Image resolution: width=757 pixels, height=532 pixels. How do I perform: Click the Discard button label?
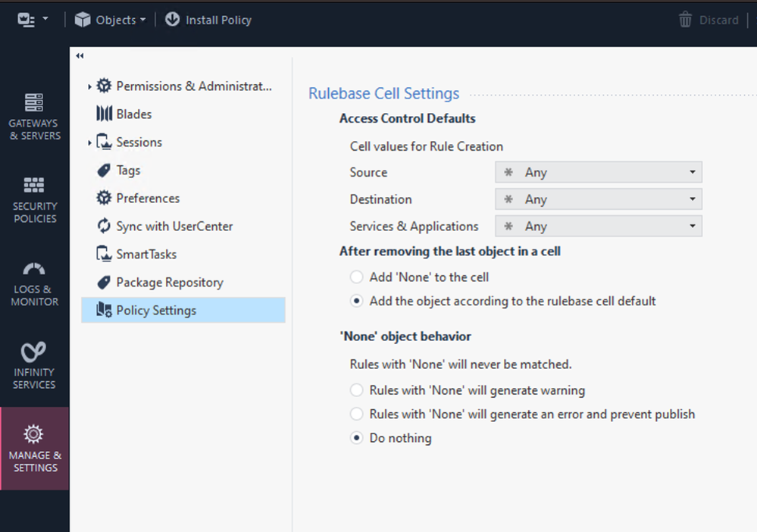719,20
